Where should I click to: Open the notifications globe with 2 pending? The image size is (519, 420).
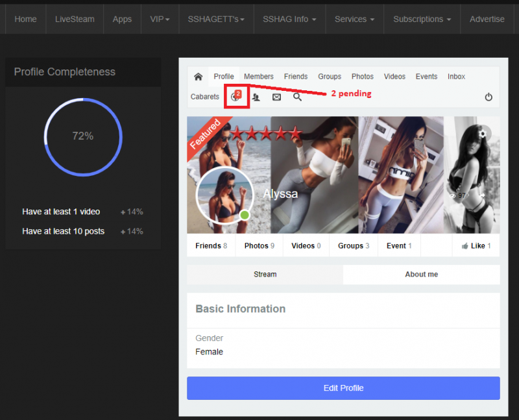[x=236, y=96]
